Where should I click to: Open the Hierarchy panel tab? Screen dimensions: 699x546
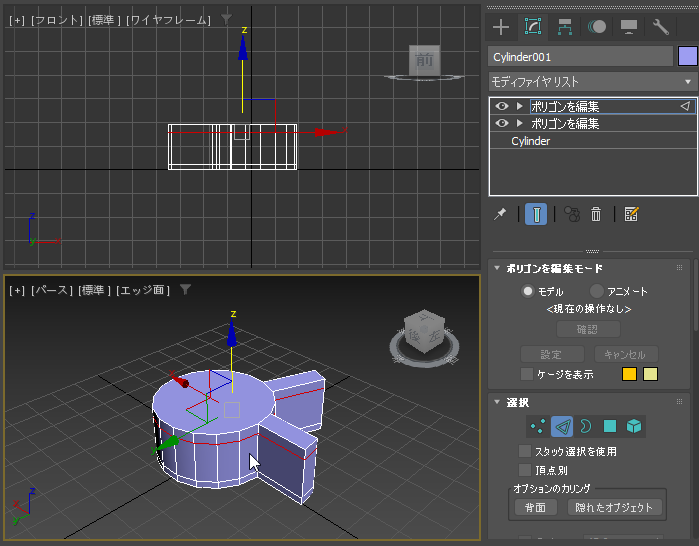(565, 27)
